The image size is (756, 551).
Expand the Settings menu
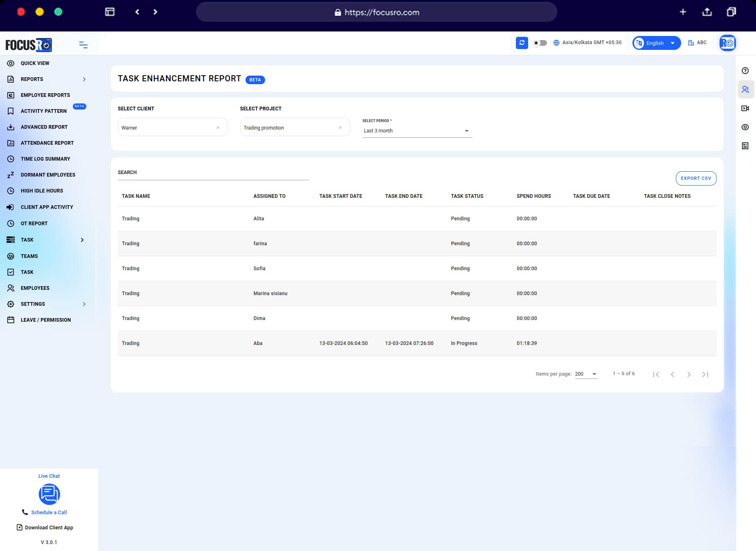(33, 304)
